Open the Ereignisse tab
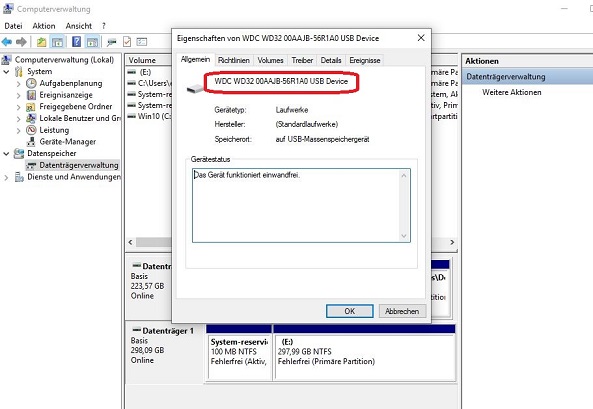Screen dimensions: 593x409 pos(365,61)
